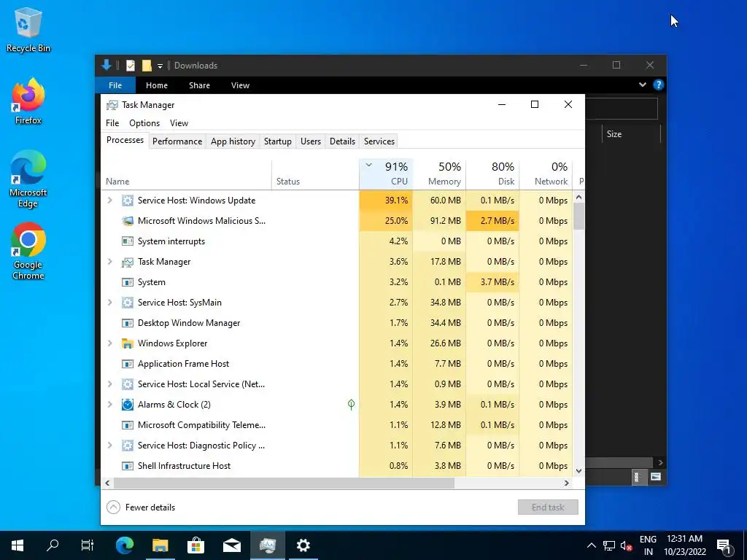Open taskbar Search magnifier
The height and width of the screenshot is (560, 747).
pyautogui.click(x=53, y=545)
